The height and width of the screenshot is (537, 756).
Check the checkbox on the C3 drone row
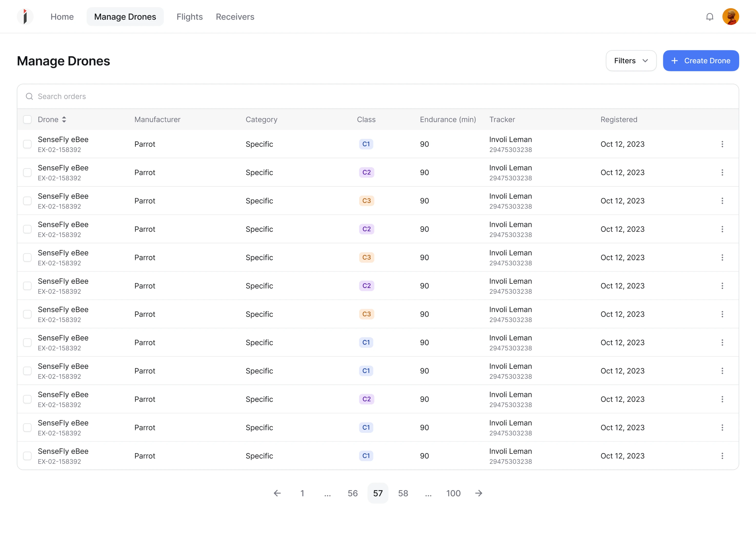tap(27, 201)
